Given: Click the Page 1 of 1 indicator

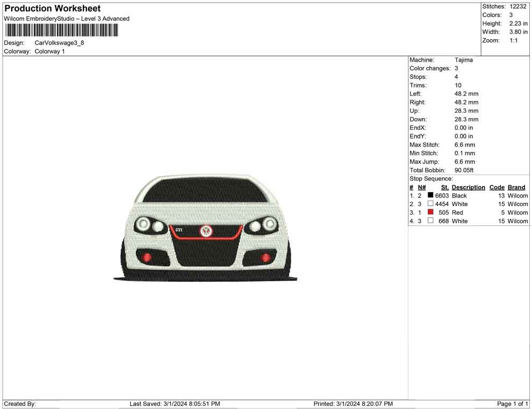Looking at the screenshot, I should (x=512, y=404).
